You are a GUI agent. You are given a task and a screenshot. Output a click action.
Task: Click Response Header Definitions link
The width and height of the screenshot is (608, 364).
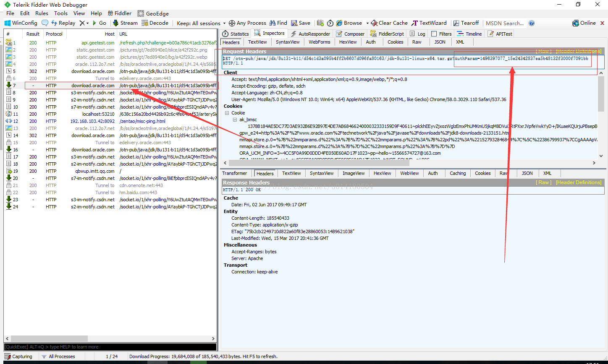pos(579,182)
